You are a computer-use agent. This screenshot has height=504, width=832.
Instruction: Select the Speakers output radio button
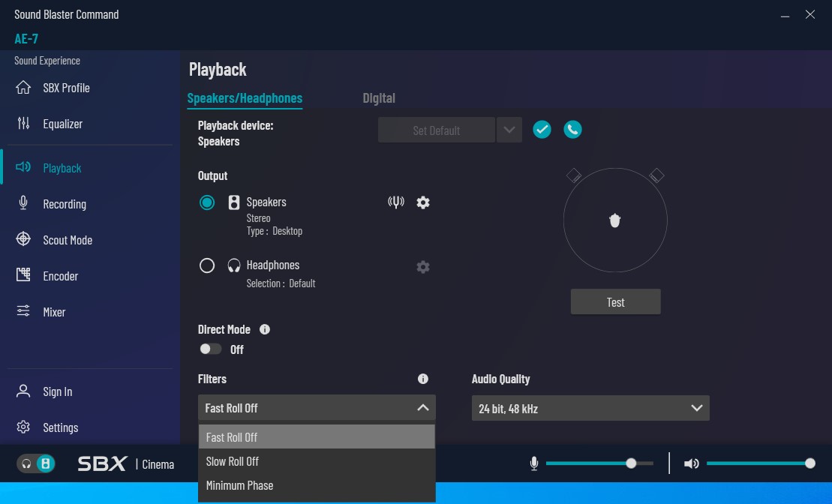point(207,202)
